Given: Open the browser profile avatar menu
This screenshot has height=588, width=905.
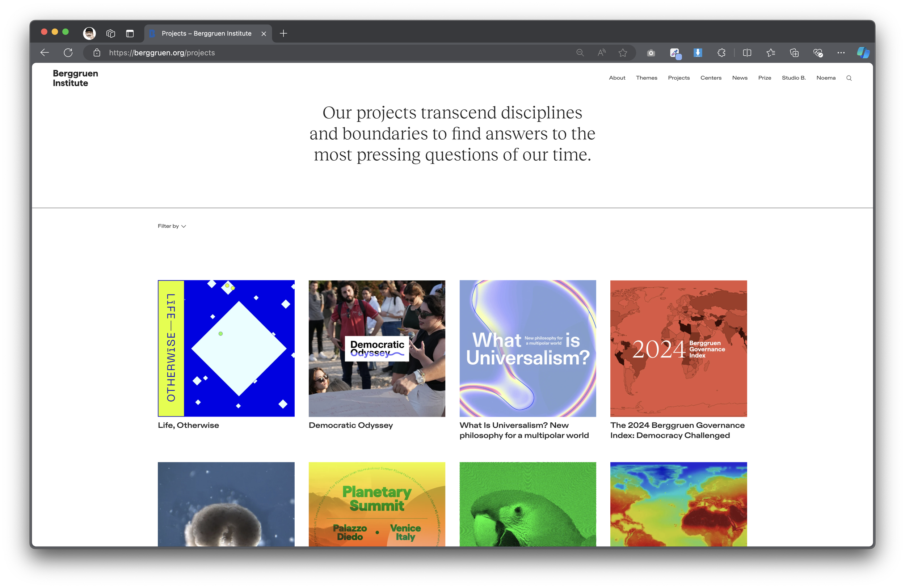Looking at the screenshot, I should (x=89, y=33).
